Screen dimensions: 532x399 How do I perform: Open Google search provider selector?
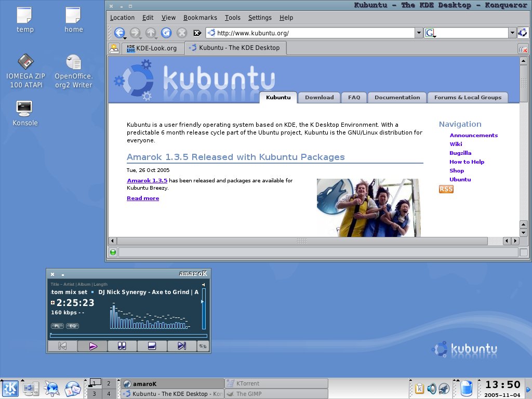click(x=430, y=33)
